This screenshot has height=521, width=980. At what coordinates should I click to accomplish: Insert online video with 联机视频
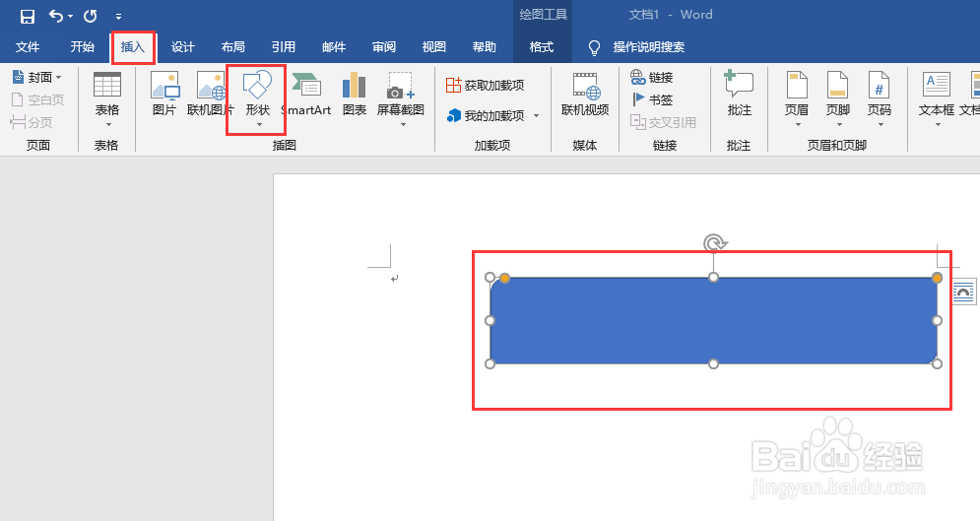click(x=585, y=94)
